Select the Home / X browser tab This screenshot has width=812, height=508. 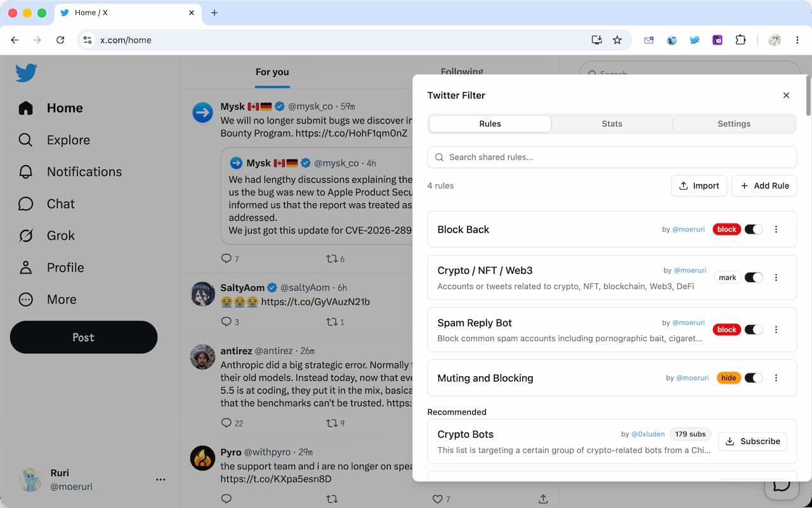128,13
